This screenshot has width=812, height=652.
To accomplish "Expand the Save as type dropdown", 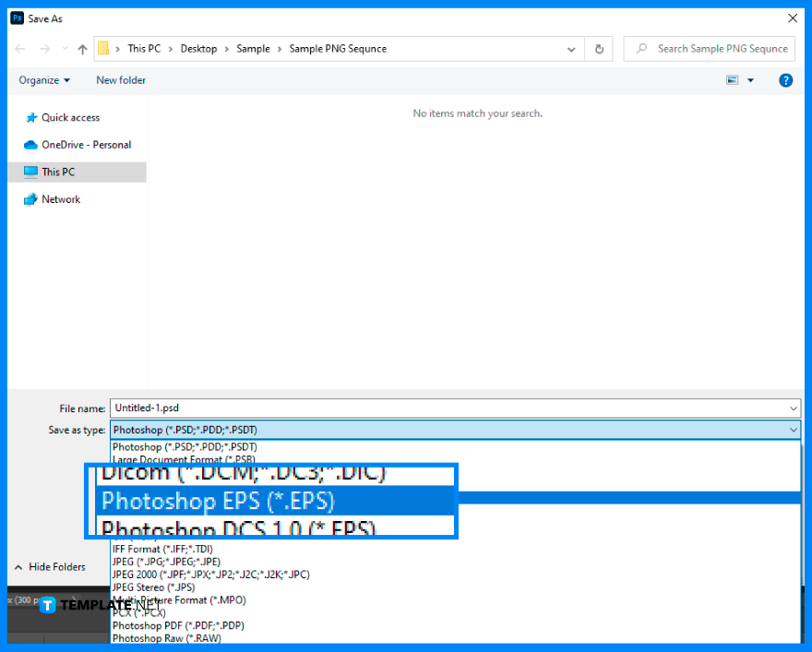I will [x=793, y=430].
